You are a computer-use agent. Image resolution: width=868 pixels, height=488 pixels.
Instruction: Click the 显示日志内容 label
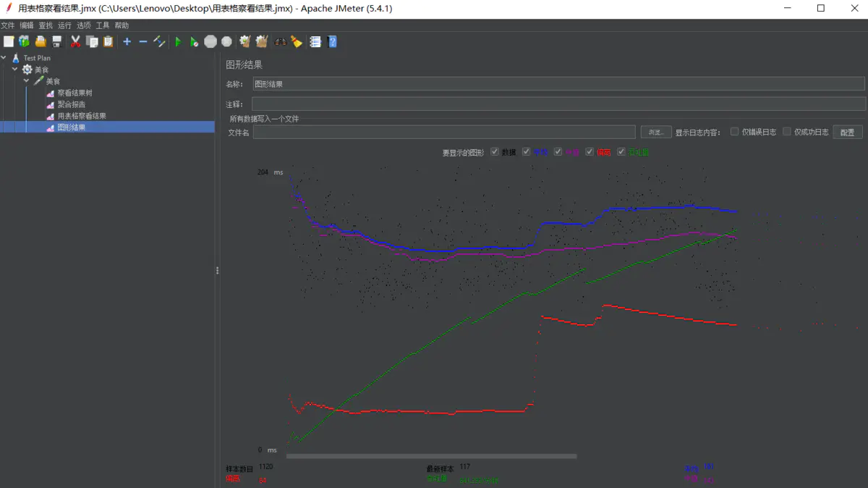click(698, 132)
